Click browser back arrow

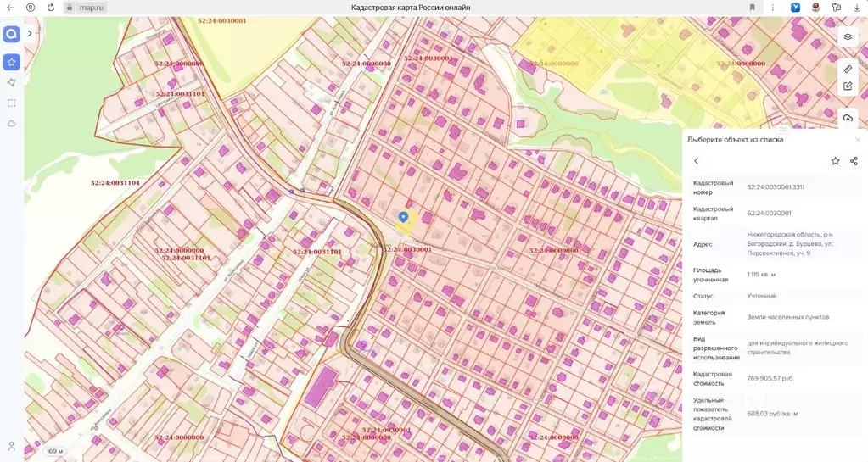point(10,8)
